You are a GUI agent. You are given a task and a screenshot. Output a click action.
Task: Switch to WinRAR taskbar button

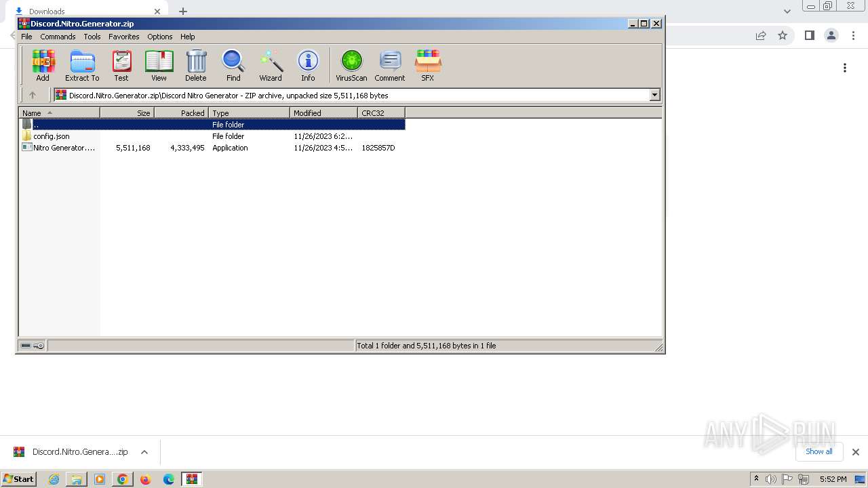click(192, 479)
